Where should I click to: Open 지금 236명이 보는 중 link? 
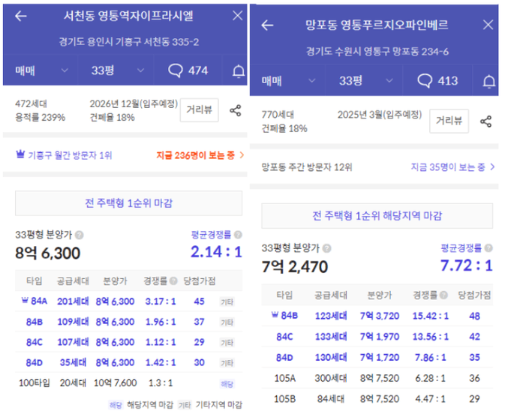pos(200,155)
